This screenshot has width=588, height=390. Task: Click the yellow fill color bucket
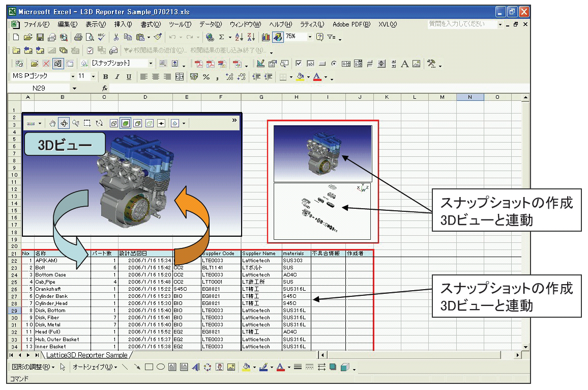pos(300,77)
